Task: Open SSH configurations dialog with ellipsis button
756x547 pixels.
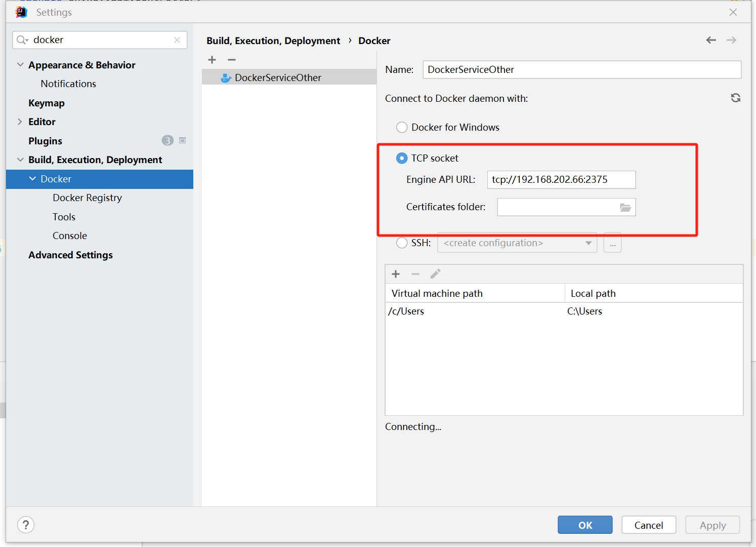Action: pos(612,243)
